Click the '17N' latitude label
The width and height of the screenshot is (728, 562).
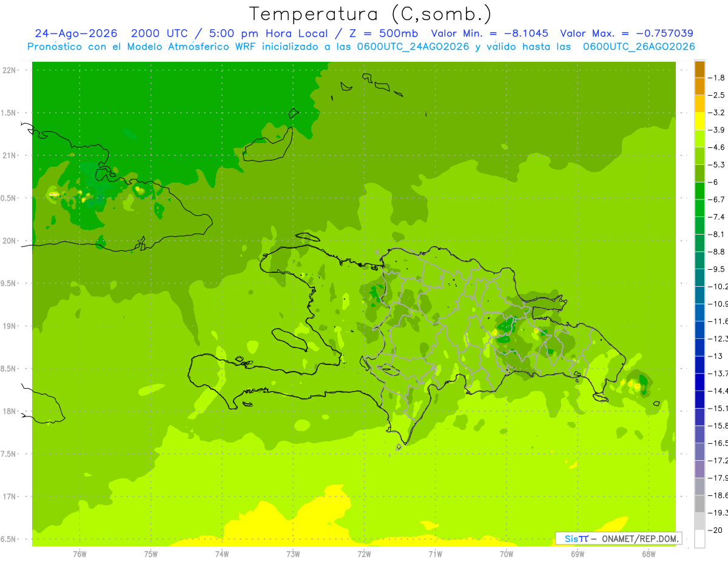(x=10, y=497)
